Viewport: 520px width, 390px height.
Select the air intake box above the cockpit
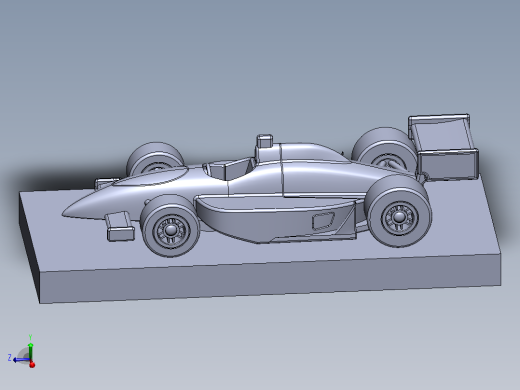tap(265, 141)
